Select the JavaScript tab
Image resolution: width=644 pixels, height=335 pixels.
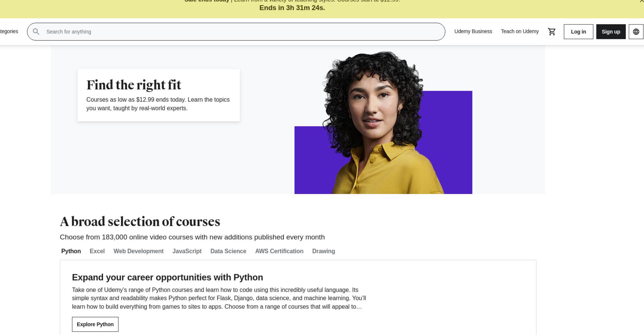coord(187,251)
